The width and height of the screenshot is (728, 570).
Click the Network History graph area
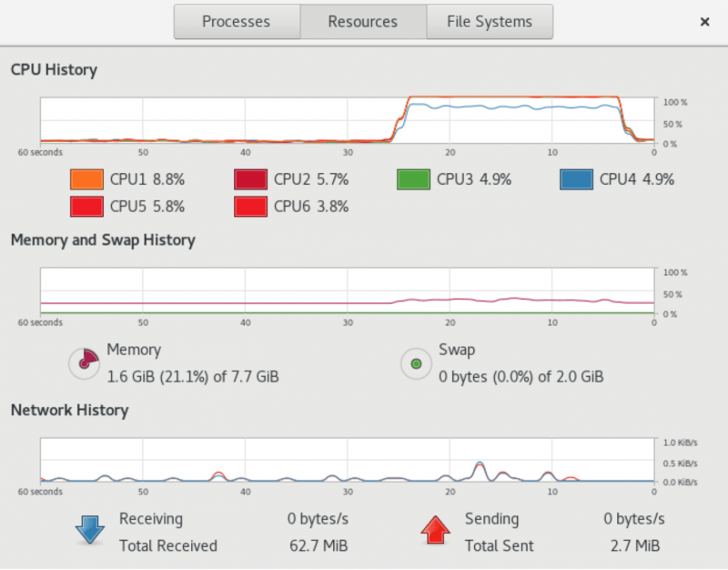coord(346,464)
